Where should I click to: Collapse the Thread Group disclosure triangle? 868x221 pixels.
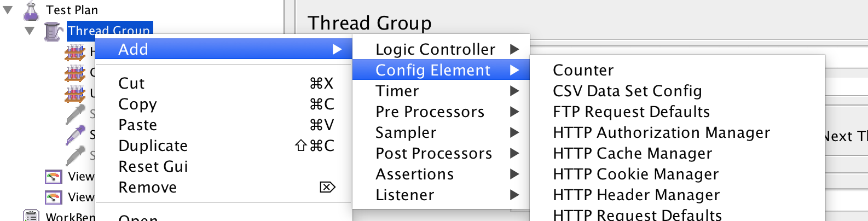click(30, 31)
